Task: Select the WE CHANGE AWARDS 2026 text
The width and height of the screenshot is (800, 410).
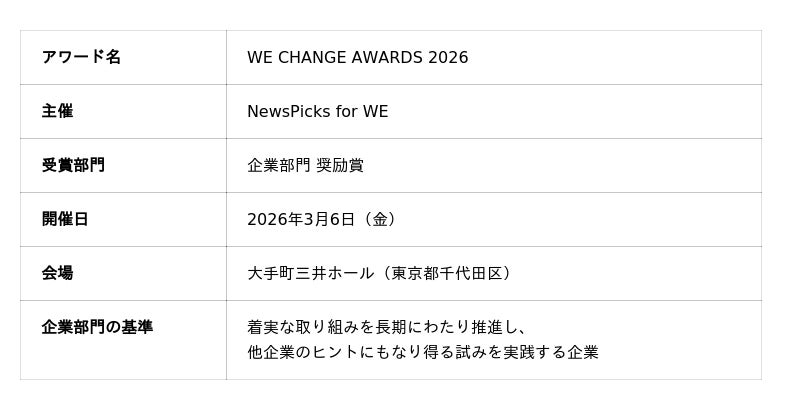Action: pyautogui.click(x=357, y=57)
